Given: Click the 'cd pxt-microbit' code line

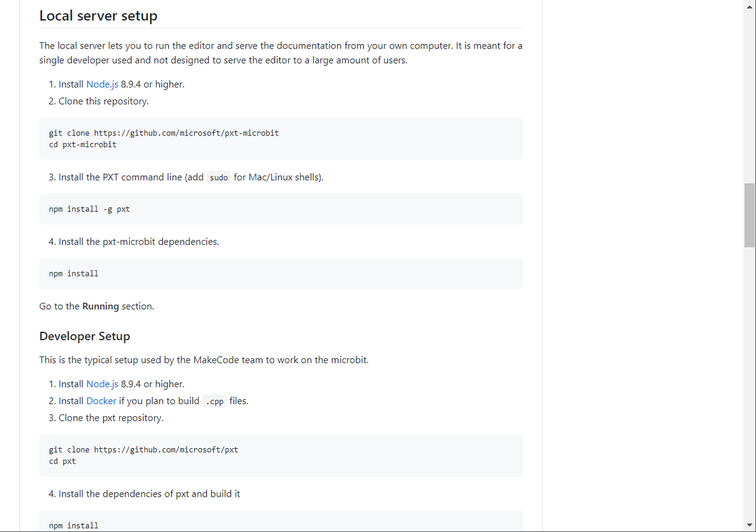Looking at the screenshot, I should click(x=83, y=145).
